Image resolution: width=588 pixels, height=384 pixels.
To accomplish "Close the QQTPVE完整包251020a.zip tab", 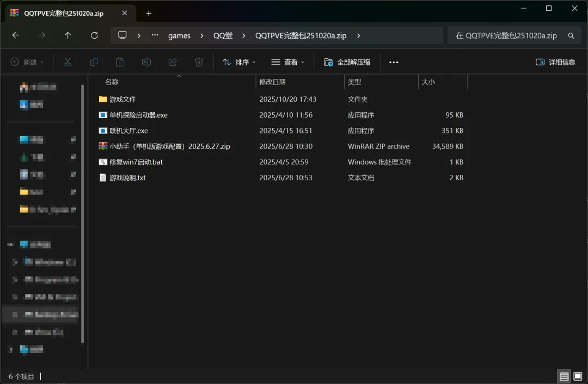I will [125, 13].
